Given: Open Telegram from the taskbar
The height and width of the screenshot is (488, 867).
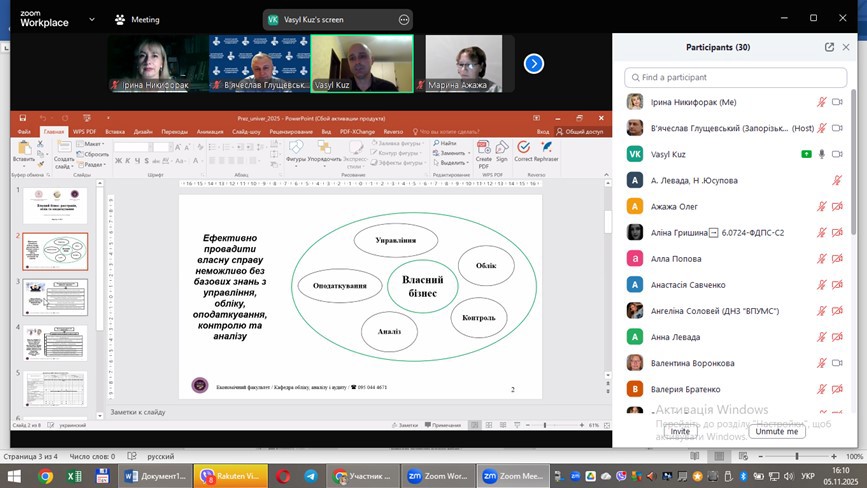Looking at the screenshot, I should point(310,477).
